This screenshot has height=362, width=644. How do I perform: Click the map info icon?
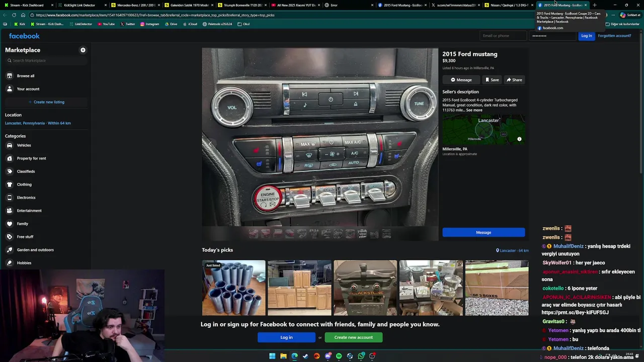(519, 139)
